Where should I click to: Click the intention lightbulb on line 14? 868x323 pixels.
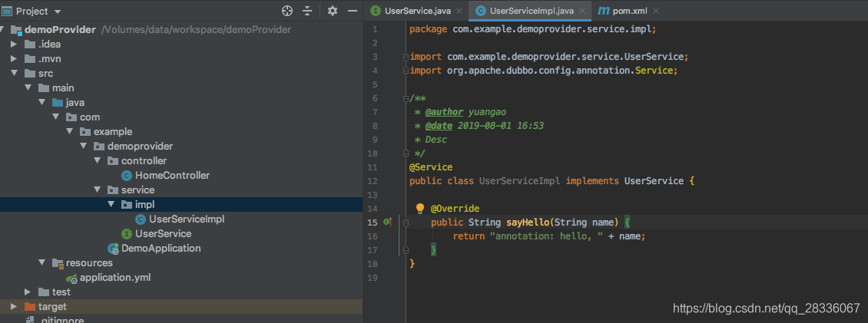(x=419, y=208)
